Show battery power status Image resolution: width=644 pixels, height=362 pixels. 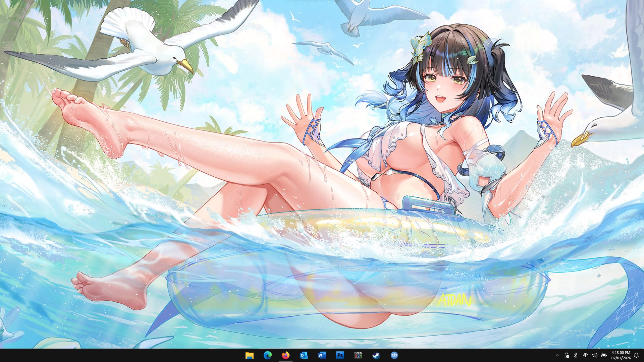click(604, 355)
